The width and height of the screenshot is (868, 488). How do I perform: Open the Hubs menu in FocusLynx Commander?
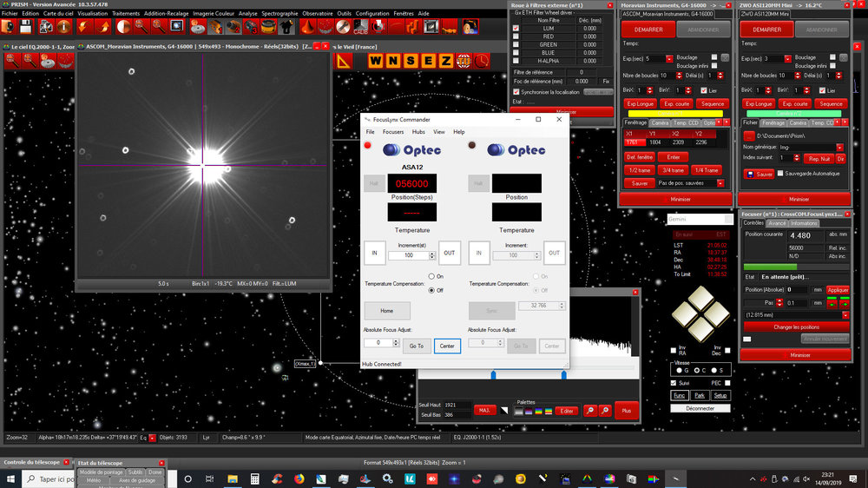pyautogui.click(x=418, y=132)
